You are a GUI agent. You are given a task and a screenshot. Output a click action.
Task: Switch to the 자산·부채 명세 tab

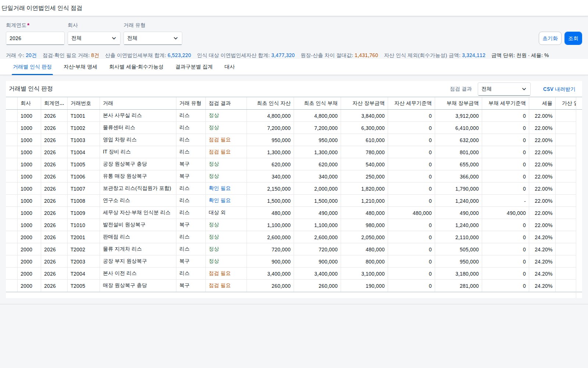point(80,67)
